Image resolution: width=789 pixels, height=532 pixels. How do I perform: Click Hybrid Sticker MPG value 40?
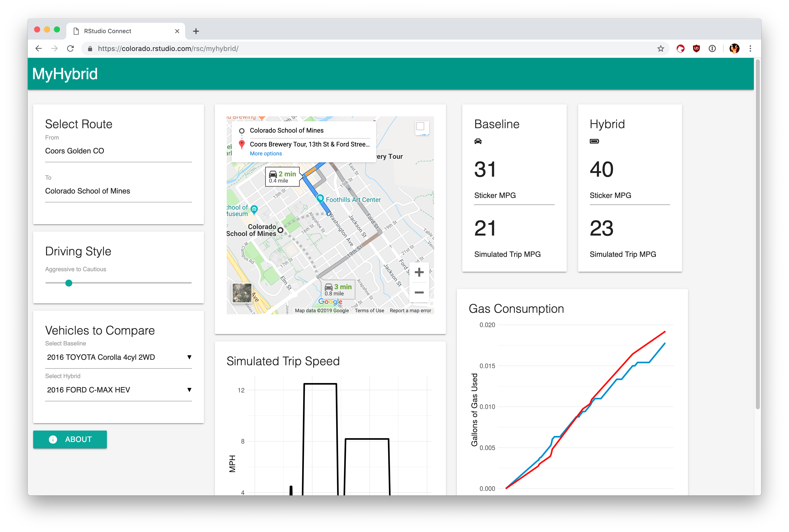(x=602, y=169)
